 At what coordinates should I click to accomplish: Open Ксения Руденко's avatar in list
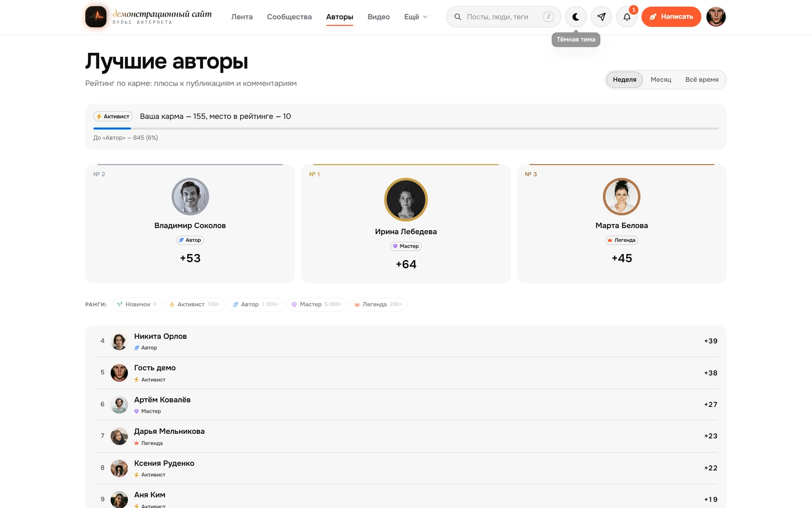[x=119, y=468]
